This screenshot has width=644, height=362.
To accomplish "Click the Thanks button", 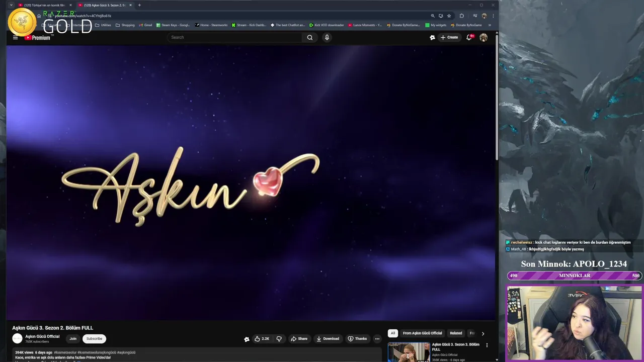I will click(x=357, y=339).
